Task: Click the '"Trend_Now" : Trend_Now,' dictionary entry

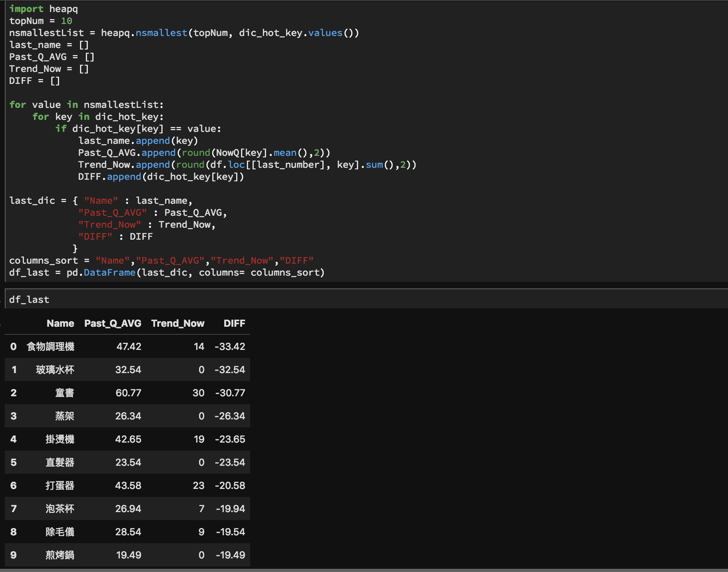Action: [x=147, y=224]
